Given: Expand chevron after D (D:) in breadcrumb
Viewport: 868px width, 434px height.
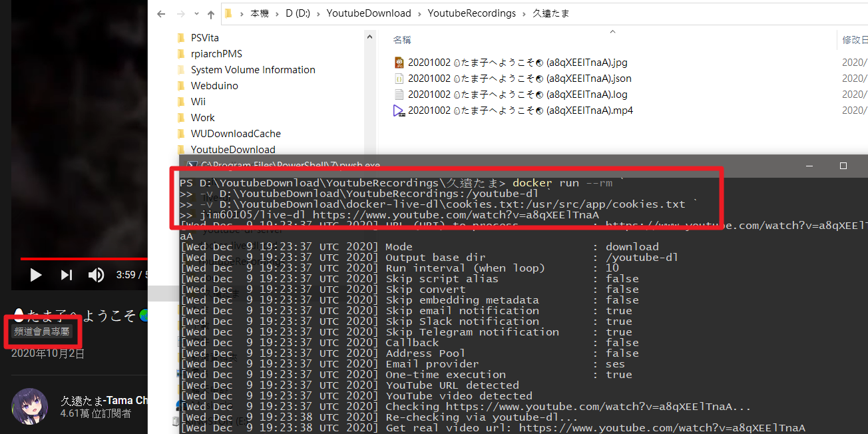Looking at the screenshot, I should click(x=318, y=13).
